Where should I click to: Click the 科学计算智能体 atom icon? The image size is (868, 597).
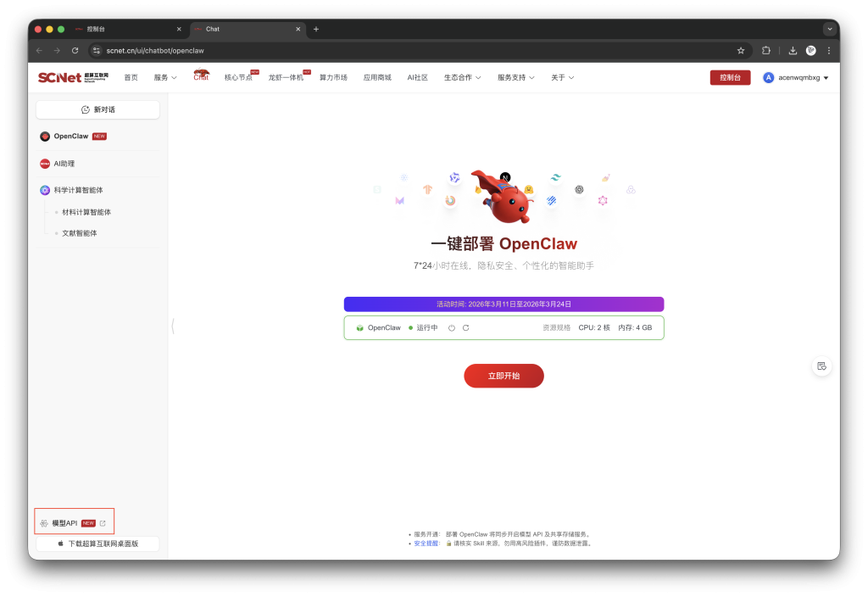click(44, 190)
